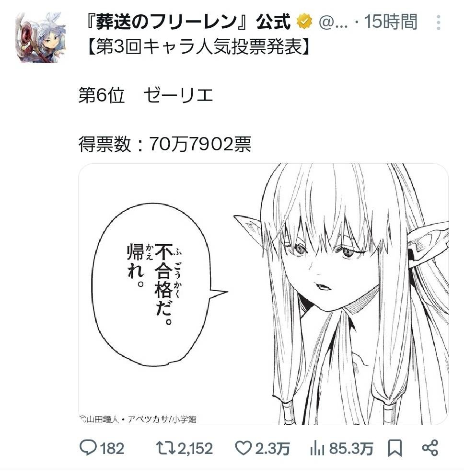
Task: Open the reply speech bubble icon
Action: pyautogui.click(x=88, y=448)
